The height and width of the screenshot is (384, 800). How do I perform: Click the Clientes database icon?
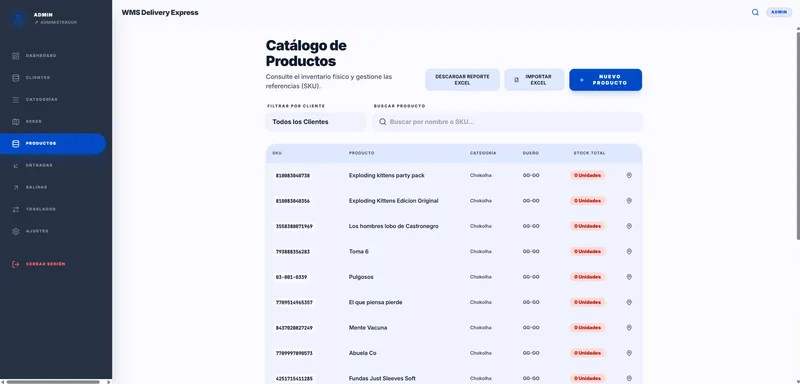[15, 78]
